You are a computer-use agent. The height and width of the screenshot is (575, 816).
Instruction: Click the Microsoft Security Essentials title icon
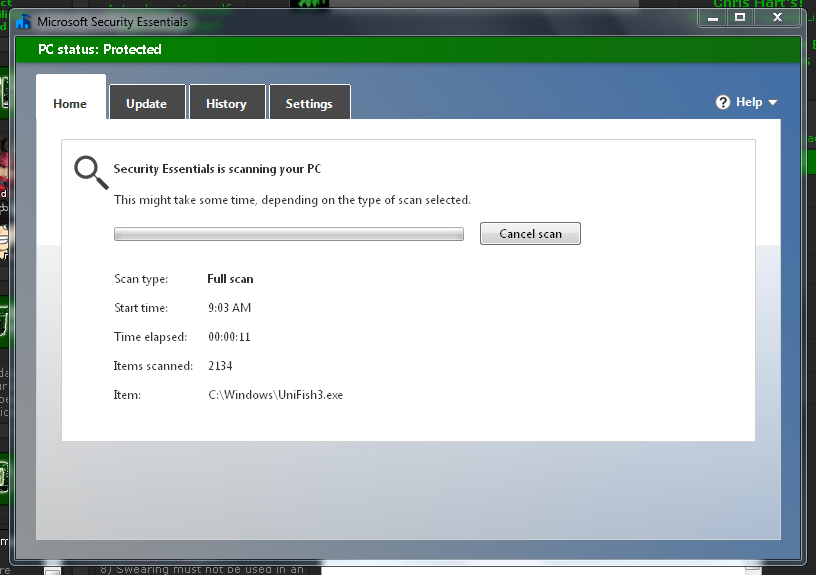pos(23,22)
